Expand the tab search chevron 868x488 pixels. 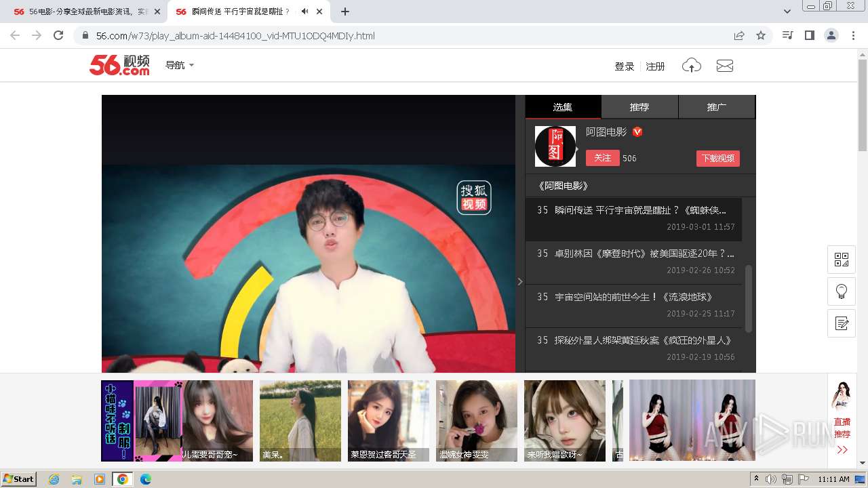click(787, 12)
